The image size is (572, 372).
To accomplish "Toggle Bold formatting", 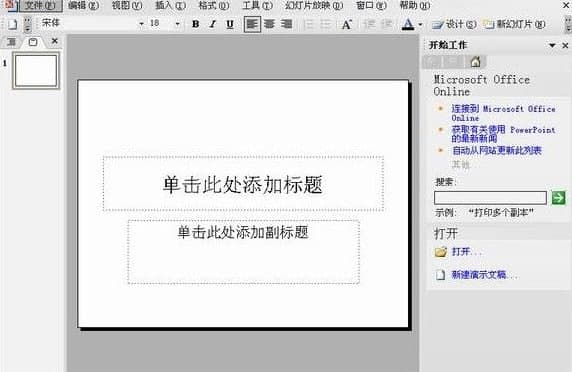I will (x=196, y=24).
